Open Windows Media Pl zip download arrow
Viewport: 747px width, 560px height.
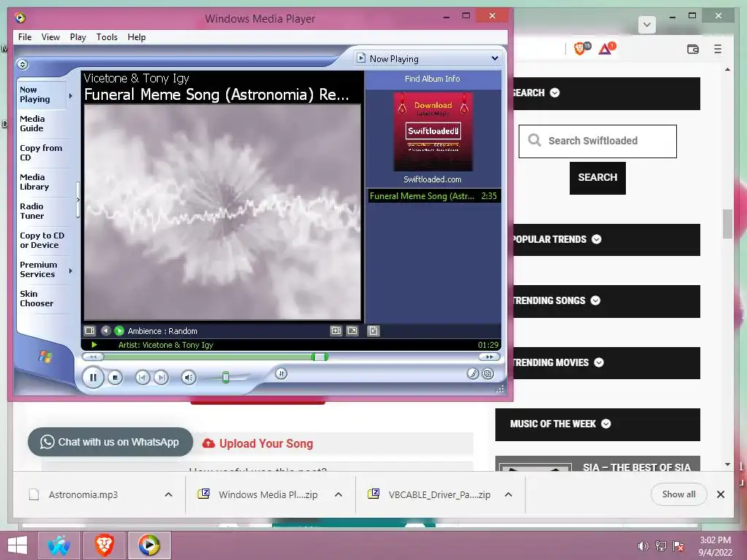(338, 495)
